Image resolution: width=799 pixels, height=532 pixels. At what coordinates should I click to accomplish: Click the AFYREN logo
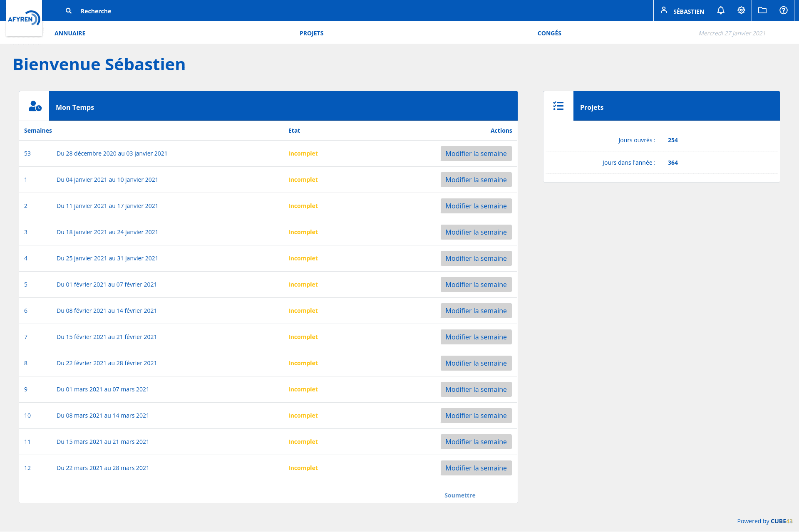[x=24, y=18]
